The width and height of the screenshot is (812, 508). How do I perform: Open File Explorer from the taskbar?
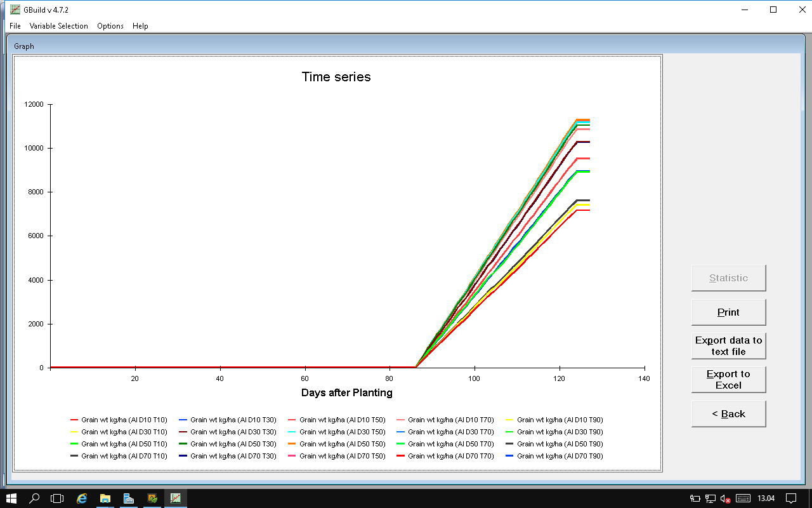click(105, 498)
